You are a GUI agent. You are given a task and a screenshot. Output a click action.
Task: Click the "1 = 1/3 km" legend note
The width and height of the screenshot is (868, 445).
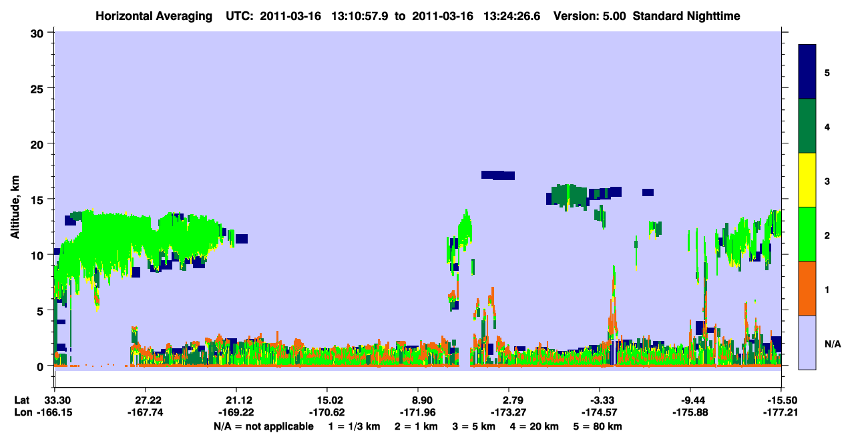click(355, 426)
